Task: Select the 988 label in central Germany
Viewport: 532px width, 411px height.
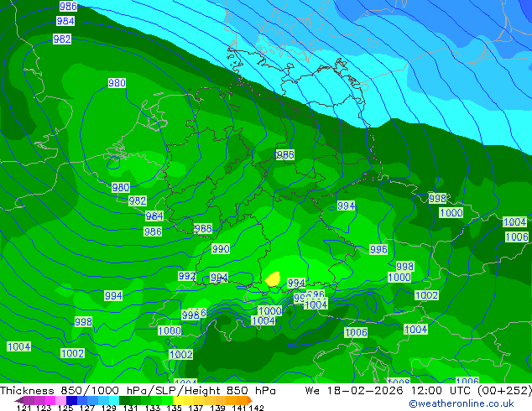Action: click(285, 154)
